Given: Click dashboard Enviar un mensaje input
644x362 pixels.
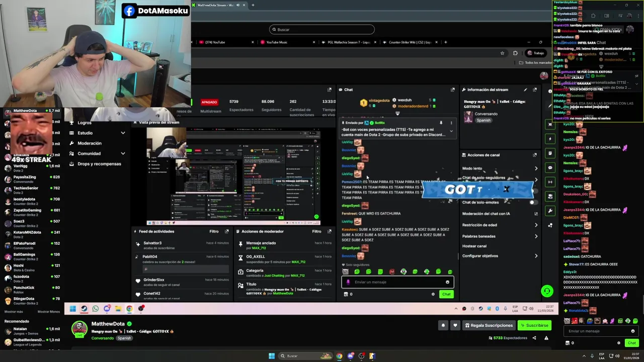Looking at the screenshot, I should click(x=397, y=282).
